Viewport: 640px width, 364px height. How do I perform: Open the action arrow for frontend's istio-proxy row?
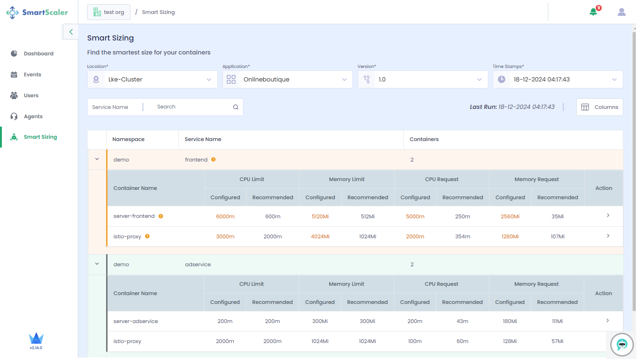pyautogui.click(x=608, y=236)
